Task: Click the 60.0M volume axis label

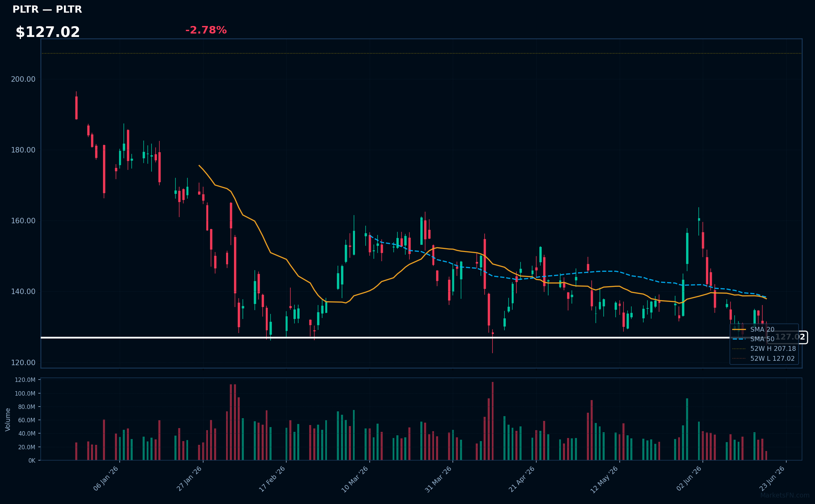Action: [26, 420]
